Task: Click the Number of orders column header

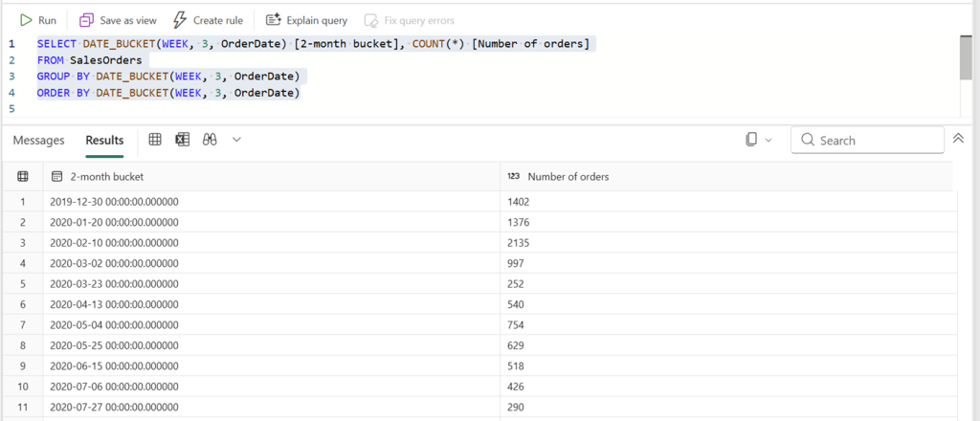Action: tap(726, 177)
